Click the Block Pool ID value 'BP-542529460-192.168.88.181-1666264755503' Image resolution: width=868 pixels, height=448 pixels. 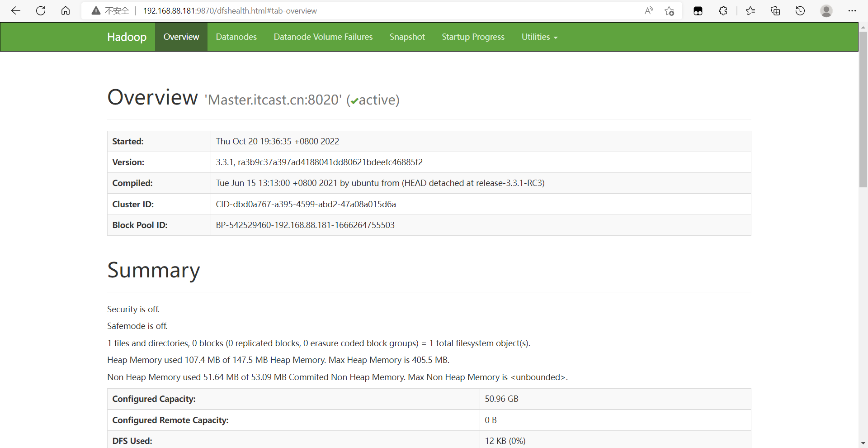(x=305, y=225)
